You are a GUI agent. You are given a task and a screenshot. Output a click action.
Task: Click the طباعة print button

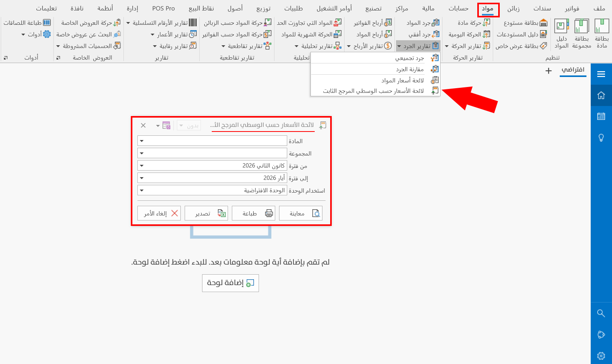pos(254,213)
